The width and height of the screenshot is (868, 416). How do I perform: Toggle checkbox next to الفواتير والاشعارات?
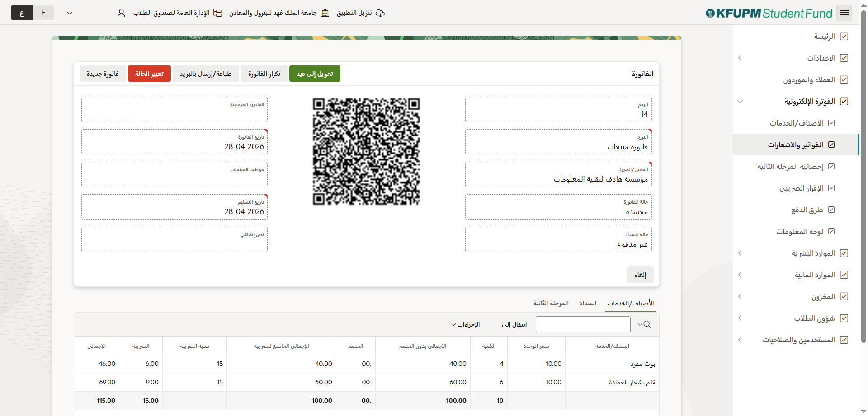(x=831, y=145)
